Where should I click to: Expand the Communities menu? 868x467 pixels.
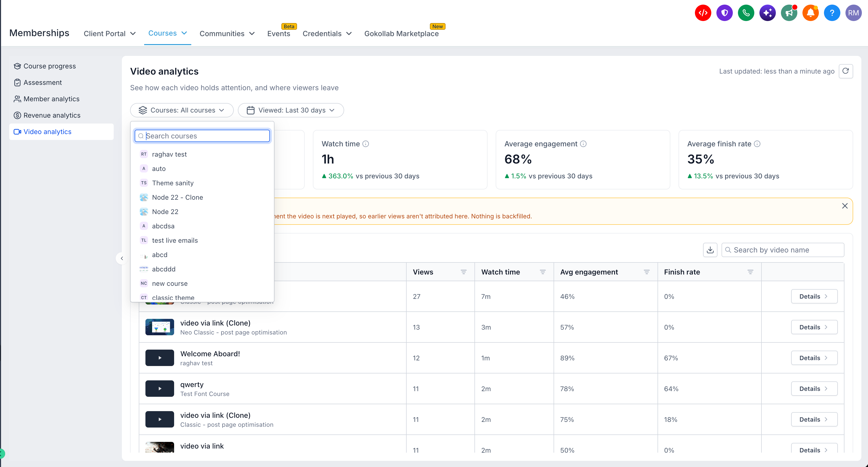pyautogui.click(x=227, y=34)
